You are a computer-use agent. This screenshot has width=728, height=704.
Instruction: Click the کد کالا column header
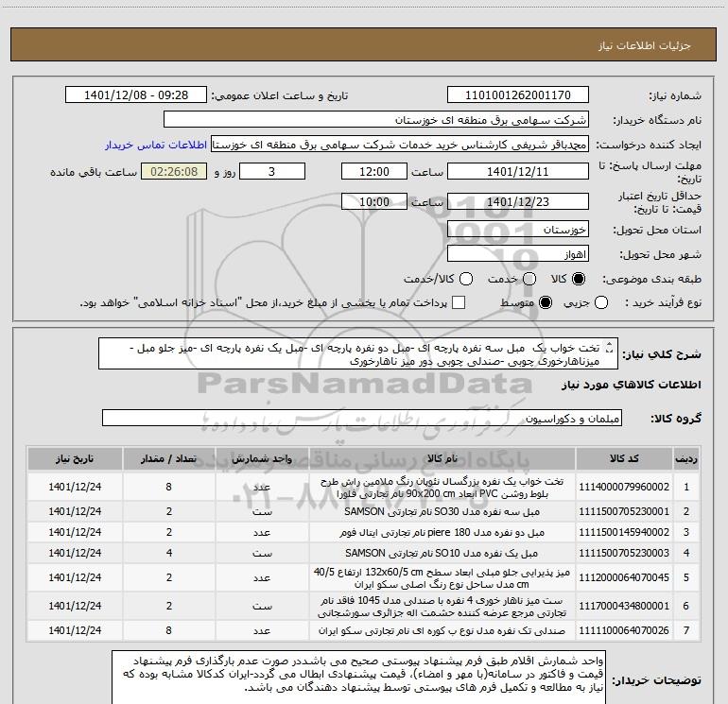(624, 459)
